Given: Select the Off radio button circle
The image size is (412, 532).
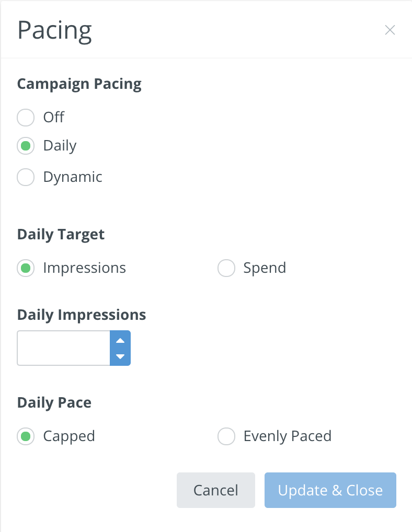Looking at the screenshot, I should (x=26, y=117).
